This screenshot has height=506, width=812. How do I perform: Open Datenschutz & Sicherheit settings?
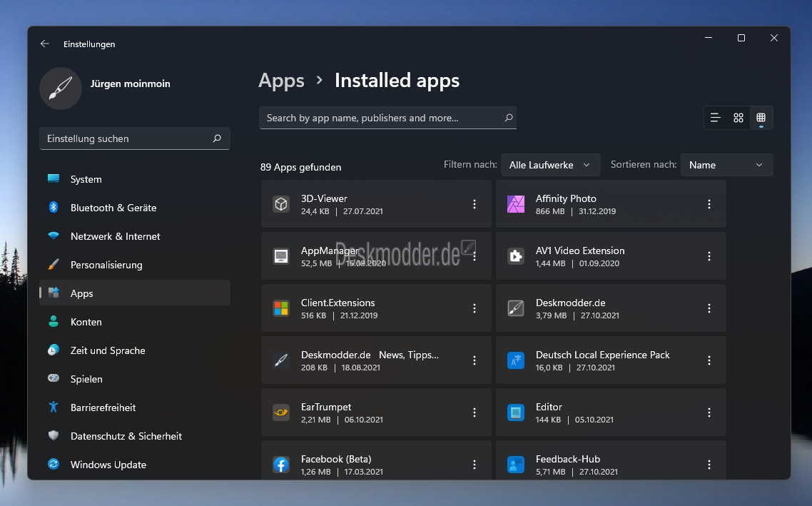pyautogui.click(x=135, y=436)
